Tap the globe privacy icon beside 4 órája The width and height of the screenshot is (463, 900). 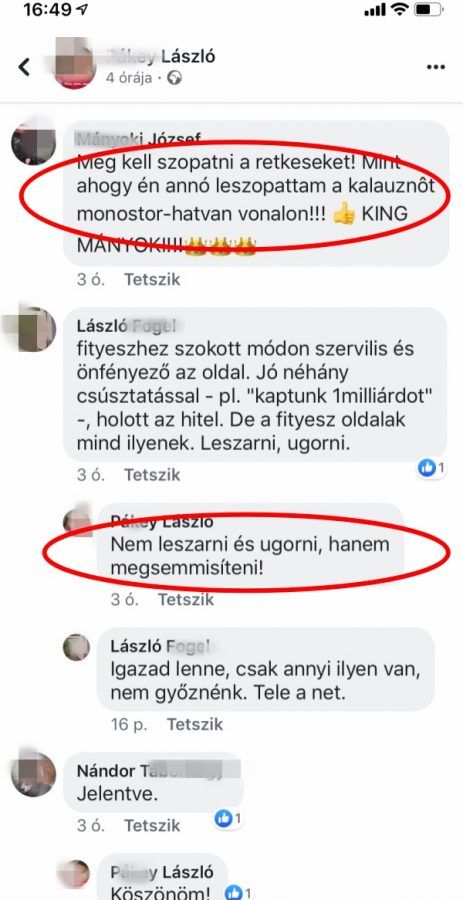point(174,78)
